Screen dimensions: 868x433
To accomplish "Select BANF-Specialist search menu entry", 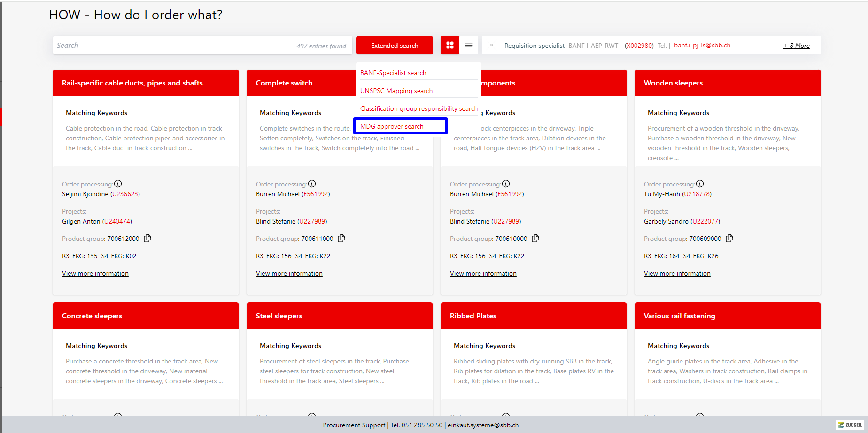I will pyautogui.click(x=393, y=73).
